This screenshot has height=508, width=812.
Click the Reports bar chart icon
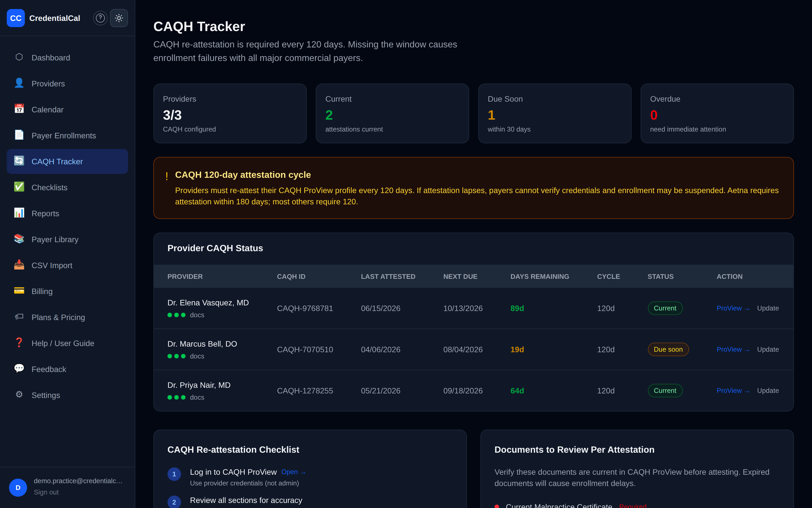pos(19,213)
